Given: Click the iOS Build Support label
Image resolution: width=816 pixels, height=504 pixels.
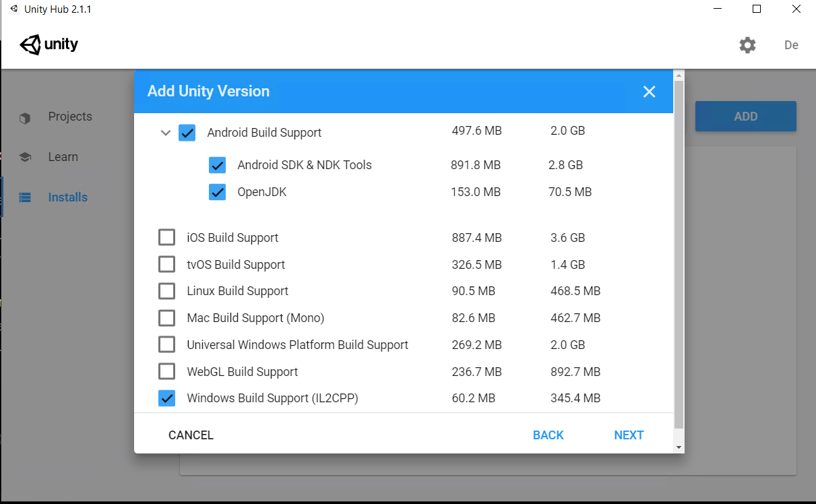Looking at the screenshot, I should (232, 238).
